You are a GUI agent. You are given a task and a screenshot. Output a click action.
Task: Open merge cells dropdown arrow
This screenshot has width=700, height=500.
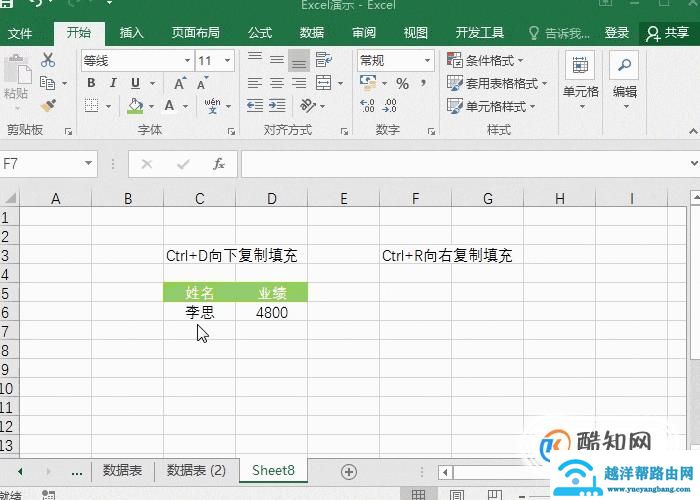[340, 83]
